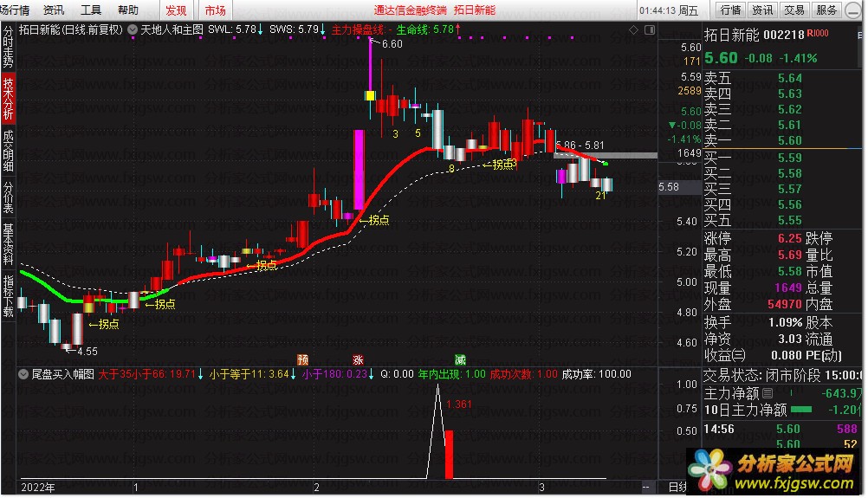Click the 成功率: 100.00 indicator value
The height and width of the screenshot is (498, 868).
point(596,375)
